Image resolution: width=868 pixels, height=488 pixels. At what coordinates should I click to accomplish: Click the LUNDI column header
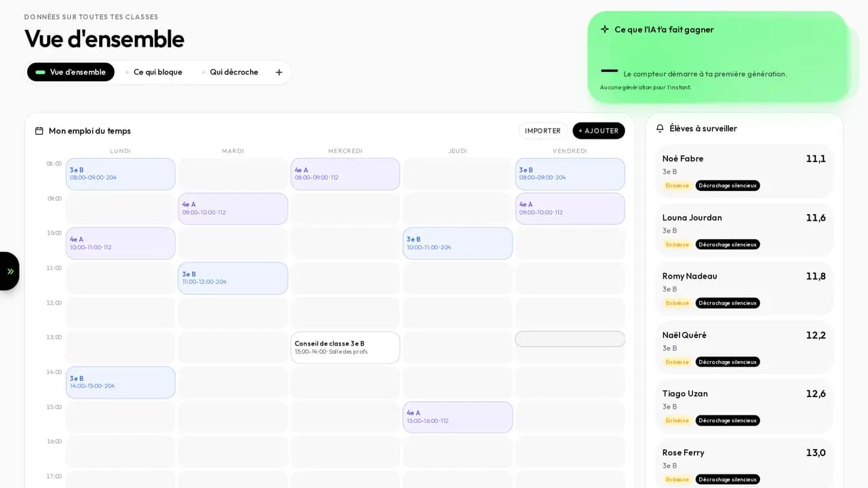121,151
